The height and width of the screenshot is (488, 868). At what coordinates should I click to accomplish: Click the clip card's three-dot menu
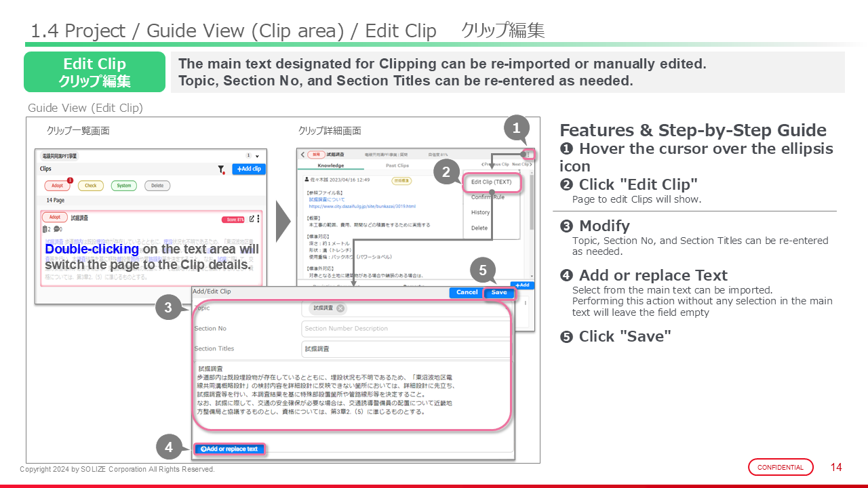click(x=258, y=218)
